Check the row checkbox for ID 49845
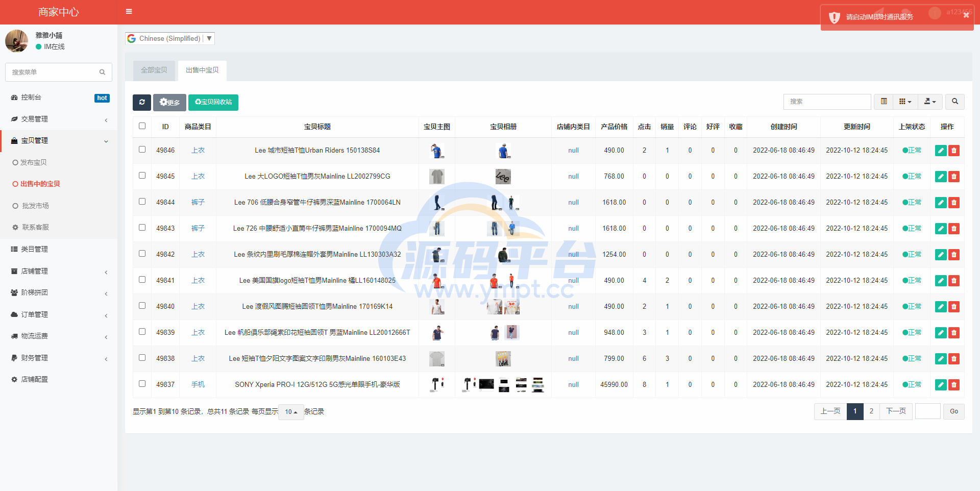Screen dimensions: 980x491 pos(142,176)
